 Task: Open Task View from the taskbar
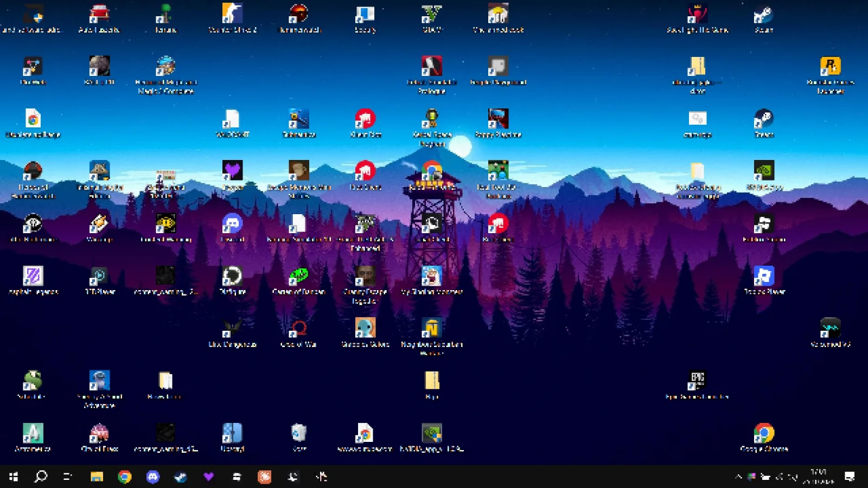[x=68, y=477]
